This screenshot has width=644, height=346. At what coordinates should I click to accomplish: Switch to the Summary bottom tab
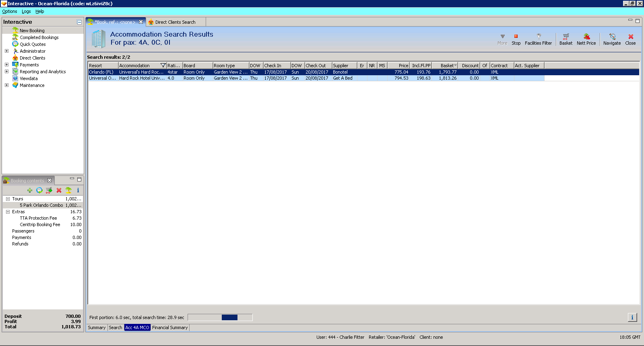click(x=97, y=327)
